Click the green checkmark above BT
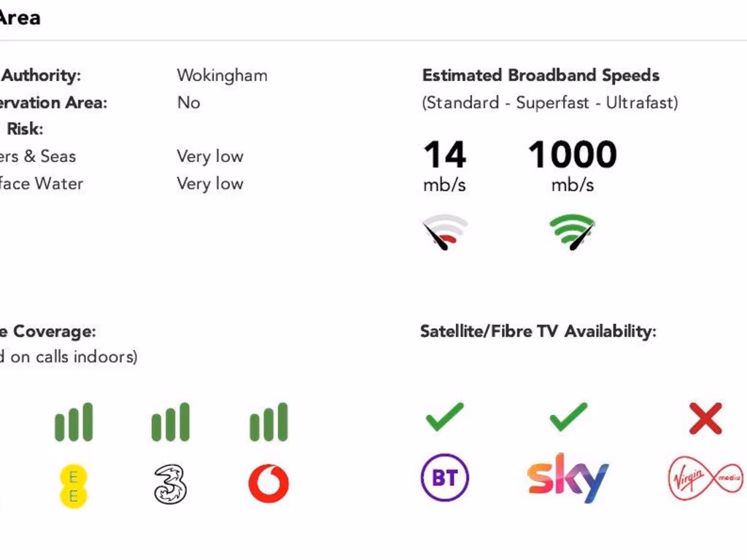Screen dimensions: 747x560 (x=445, y=417)
